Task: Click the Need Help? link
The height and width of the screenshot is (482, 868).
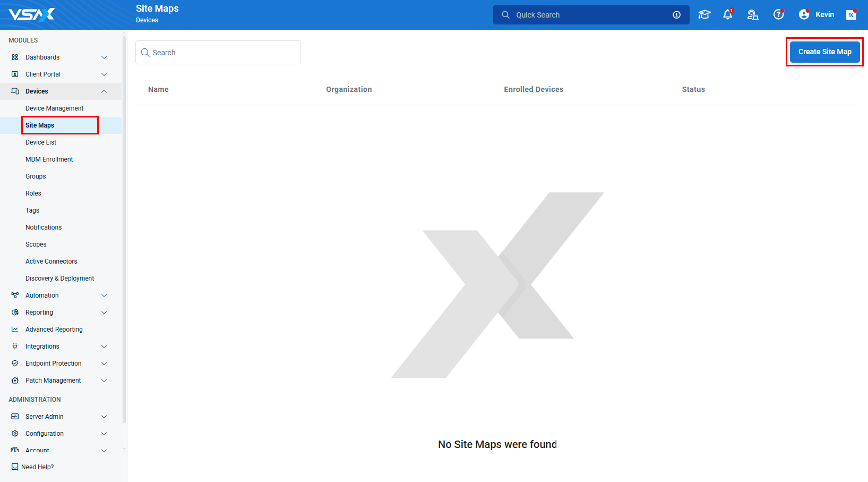Action: pos(38,467)
